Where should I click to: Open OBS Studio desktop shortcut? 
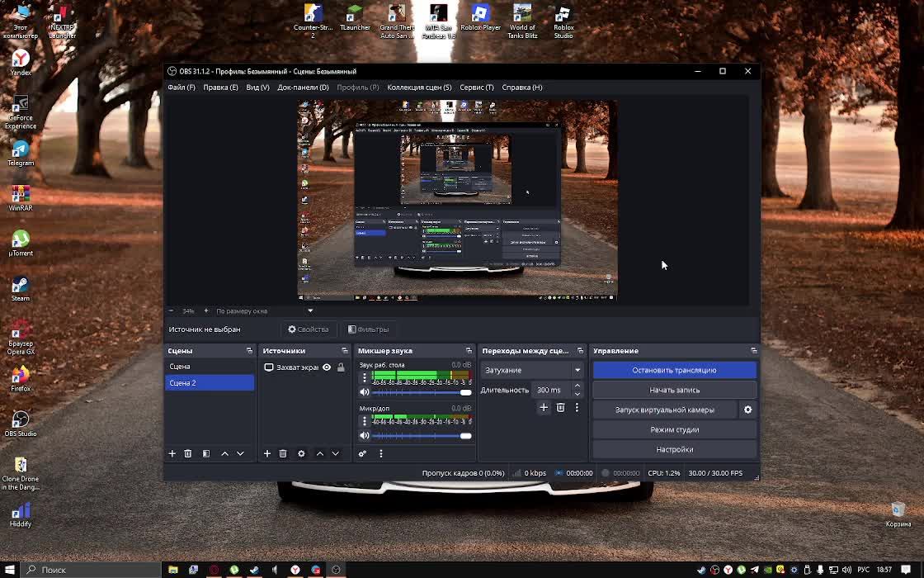tap(21, 424)
